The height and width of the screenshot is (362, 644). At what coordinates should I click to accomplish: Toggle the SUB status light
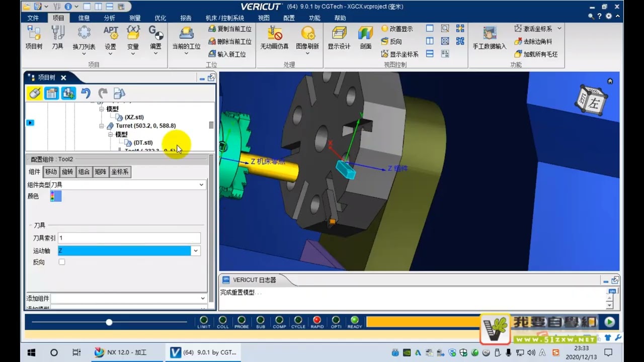[x=260, y=320]
